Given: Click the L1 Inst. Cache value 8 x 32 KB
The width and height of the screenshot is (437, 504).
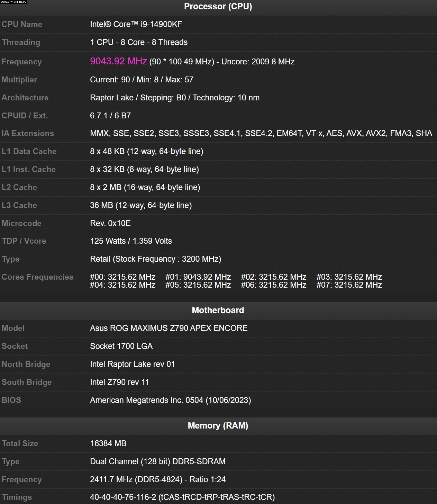Looking at the screenshot, I should point(144,169).
